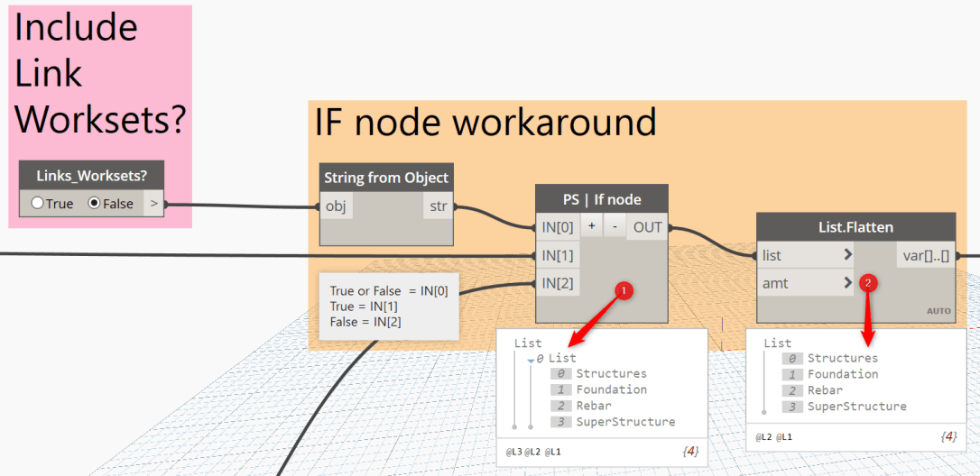Open the list input port lacing chevron
980x476 pixels.
tap(847, 255)
